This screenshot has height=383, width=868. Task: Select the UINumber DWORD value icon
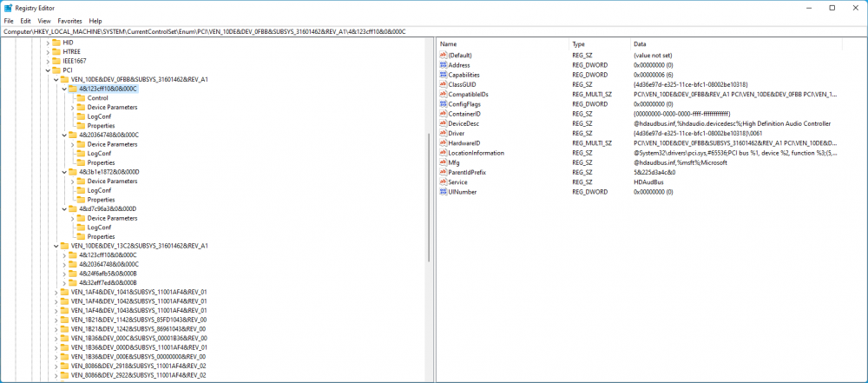[443, 192]
